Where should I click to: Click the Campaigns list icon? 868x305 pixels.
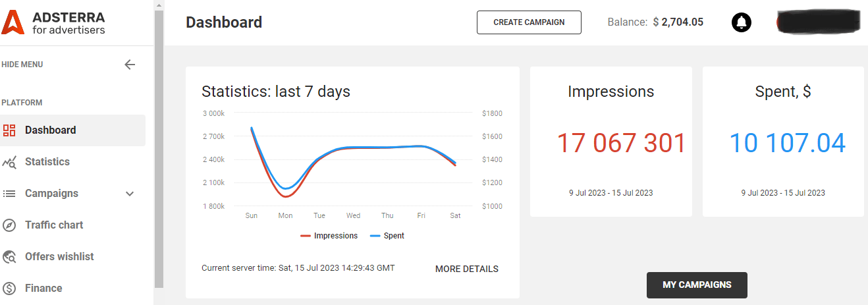coord(9,194)
